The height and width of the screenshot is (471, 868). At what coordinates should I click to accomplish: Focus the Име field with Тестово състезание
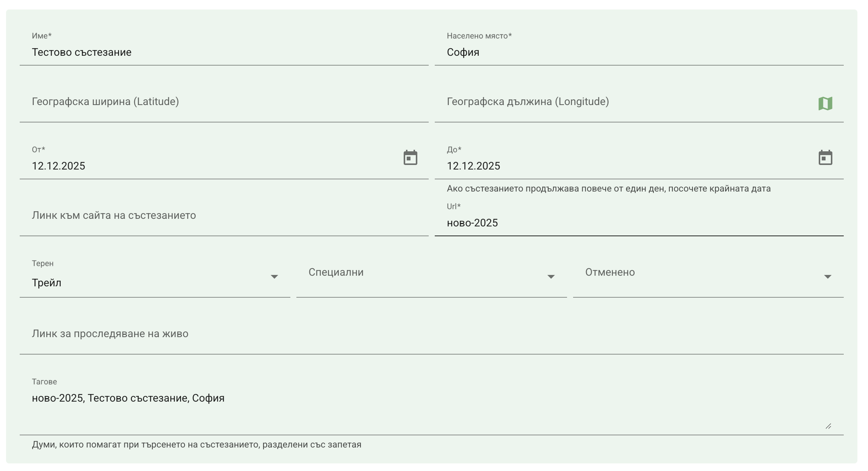coord(224,52)
